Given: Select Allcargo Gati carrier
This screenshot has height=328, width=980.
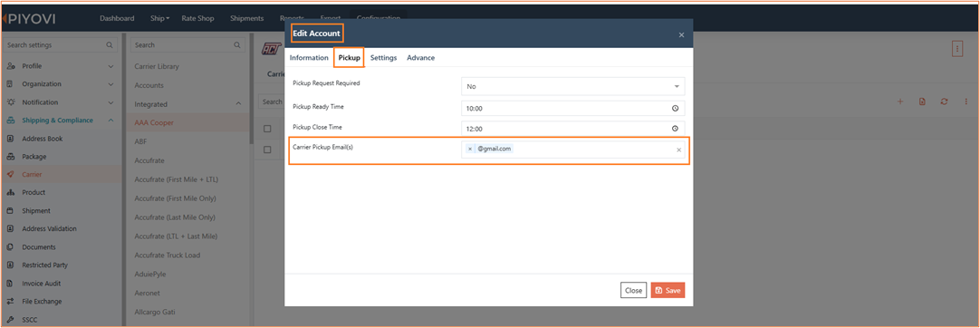Looking at the screenshot, I should pyautogui.click(x=154, y=312).
